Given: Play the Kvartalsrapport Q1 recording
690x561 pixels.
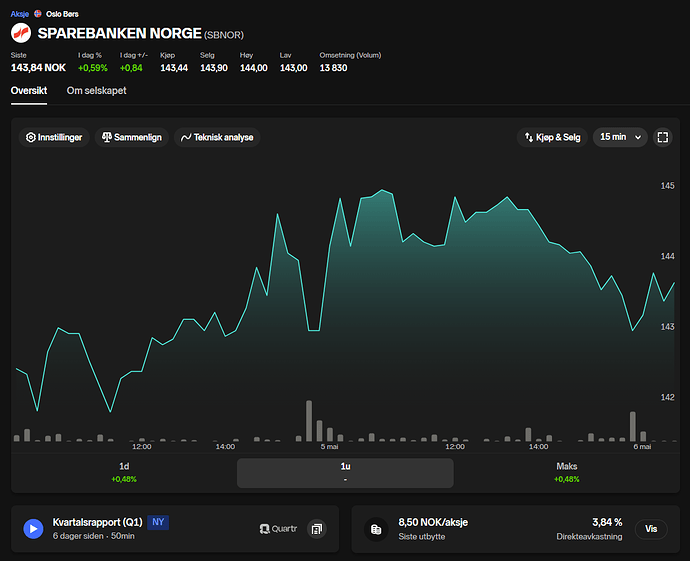Looking at the screenshot, I should click(x=33, y=528).
